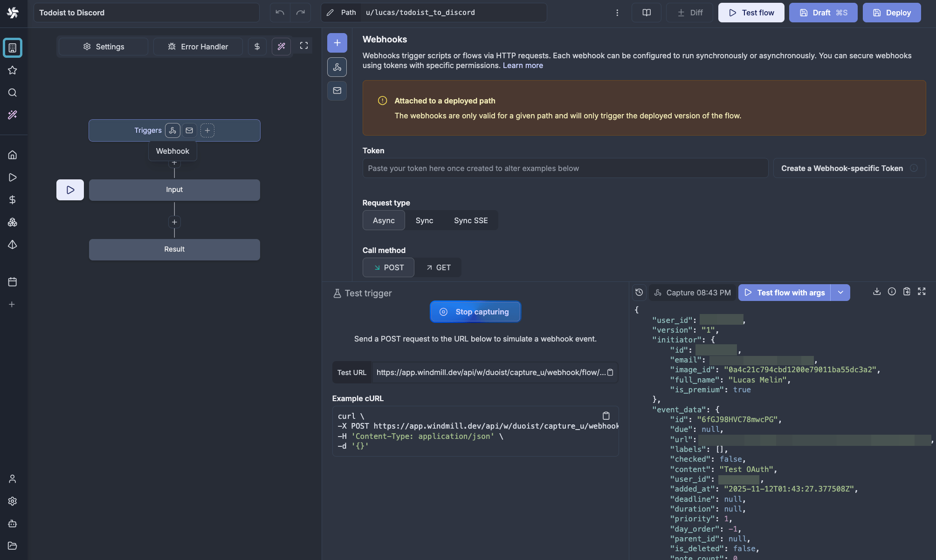Select the Result node

point(174,249)
